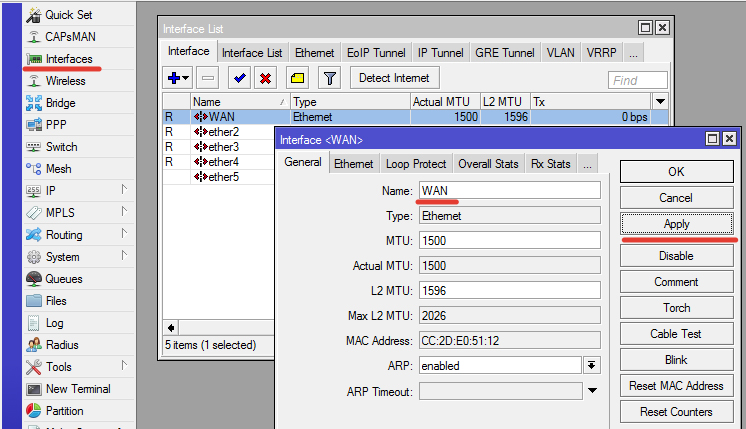
Task: Open the Filter funnel icon
Action: (329, 78)
